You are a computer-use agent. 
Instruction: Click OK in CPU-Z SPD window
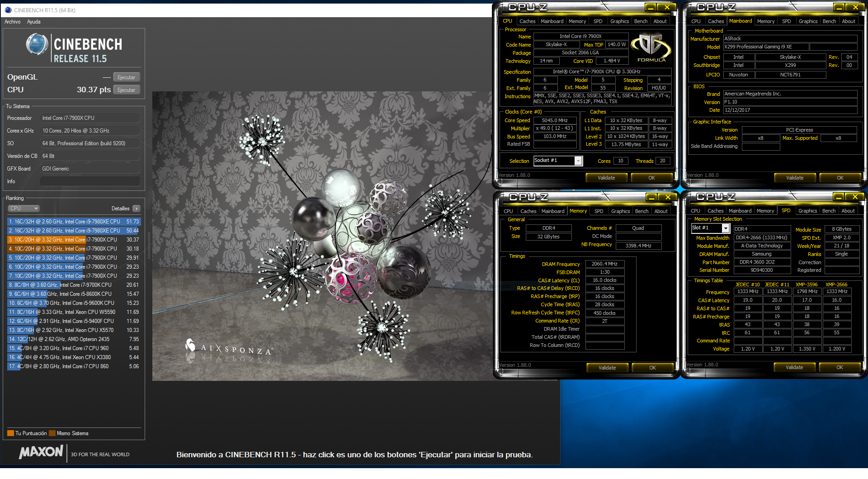[839, 367]
